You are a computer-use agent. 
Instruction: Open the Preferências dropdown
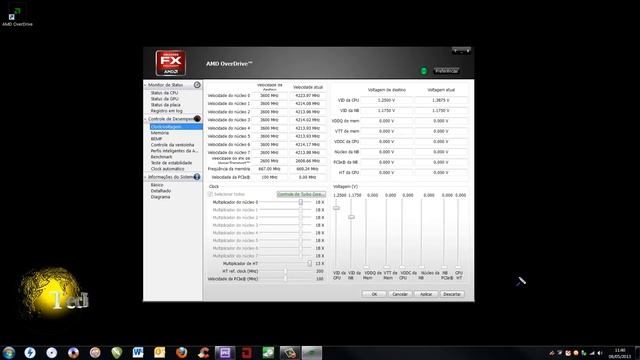(446, 71)
